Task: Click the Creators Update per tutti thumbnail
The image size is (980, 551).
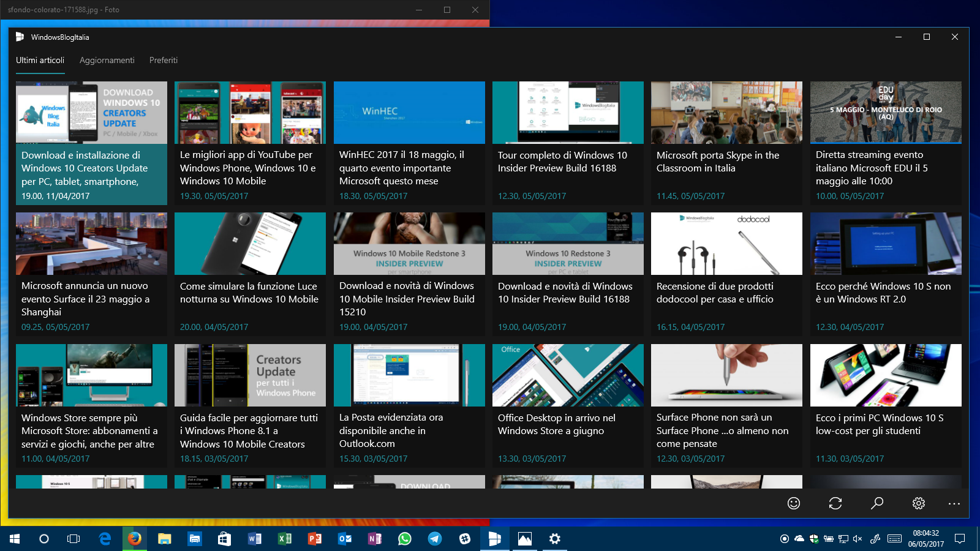Action: pyautogui.click(x=250, y=375)
